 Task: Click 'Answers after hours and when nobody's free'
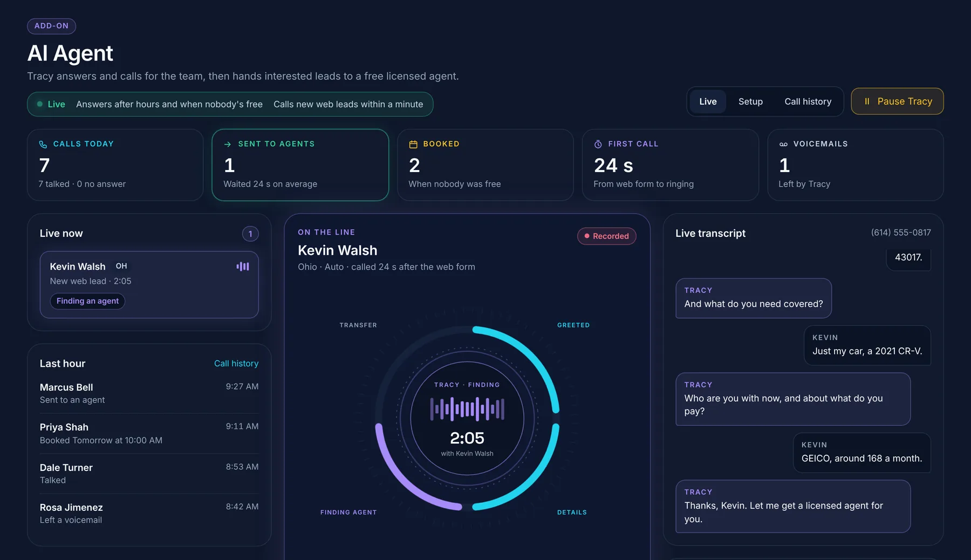(169, 104)
